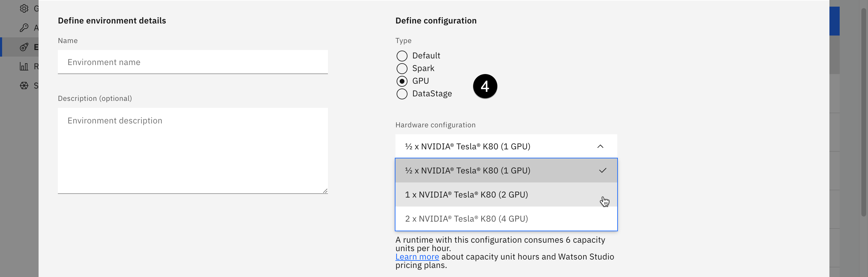Click the Environment name input field
The image size is (868, 277).
[x=192, y=62]
